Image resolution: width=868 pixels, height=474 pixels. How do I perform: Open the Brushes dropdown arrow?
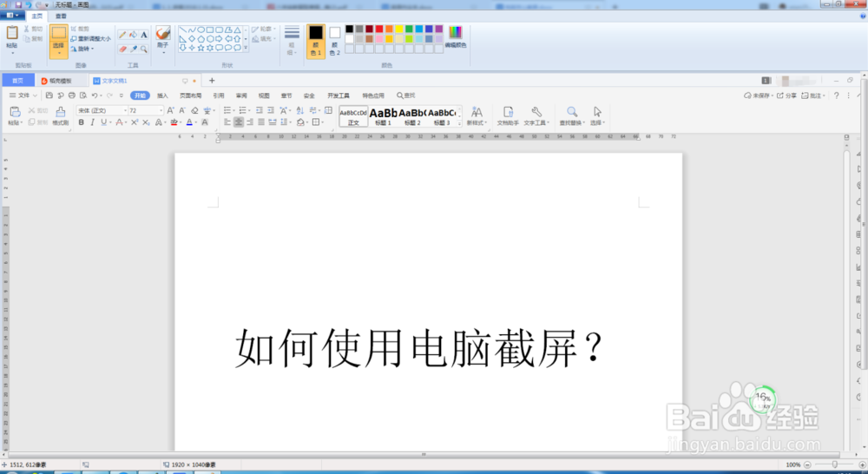point(163,53)
